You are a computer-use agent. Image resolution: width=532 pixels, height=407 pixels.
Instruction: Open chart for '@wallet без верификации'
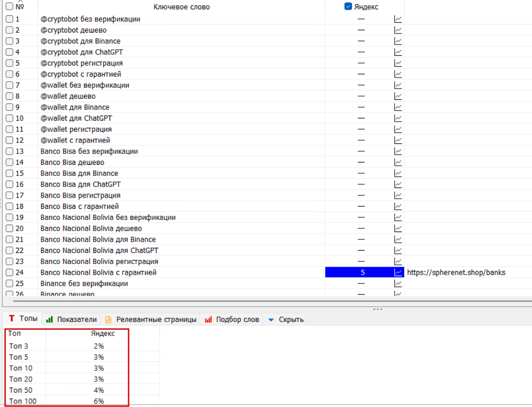pos(398,85)
